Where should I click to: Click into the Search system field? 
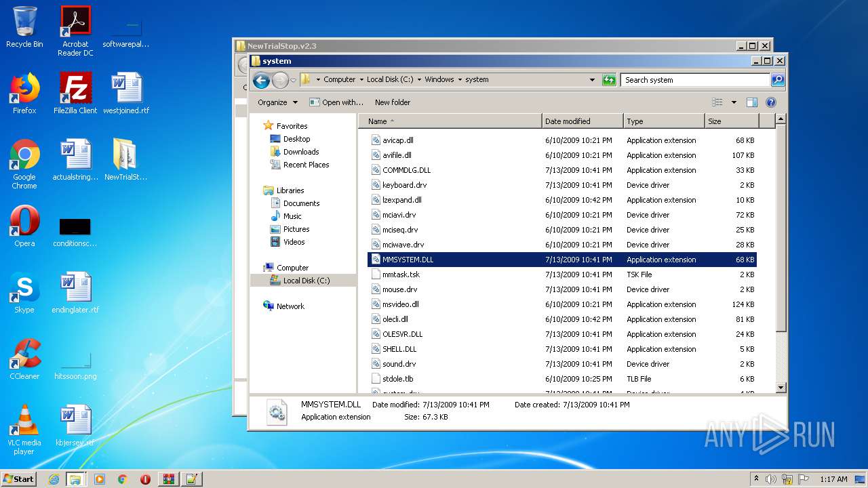coord(696,80)
